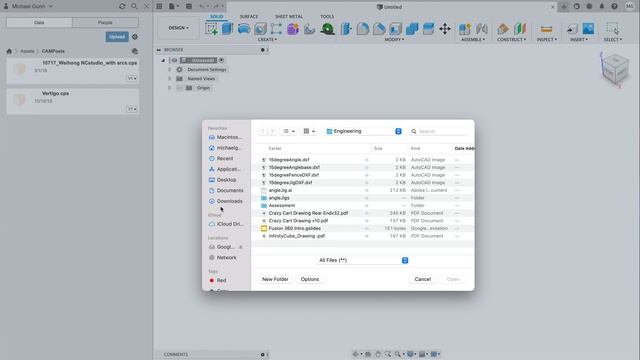The height and width of the screenshot is (360, 640).
Task: Click Options button in file dialog
Action: [310, 279]
